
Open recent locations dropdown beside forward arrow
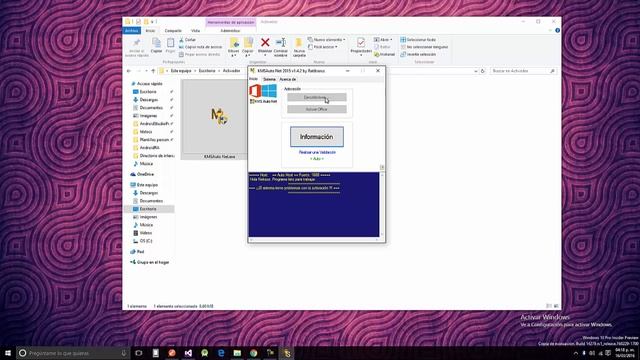point(146,71)
